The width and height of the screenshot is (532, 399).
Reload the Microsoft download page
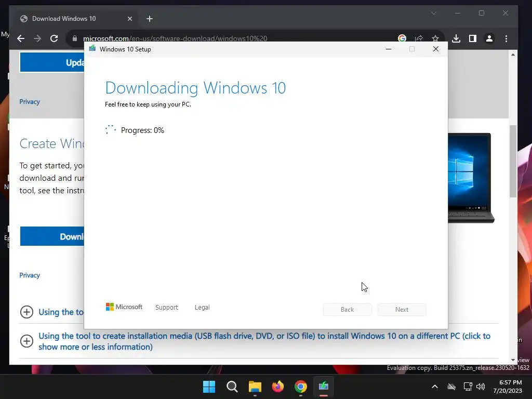point(54,38)
